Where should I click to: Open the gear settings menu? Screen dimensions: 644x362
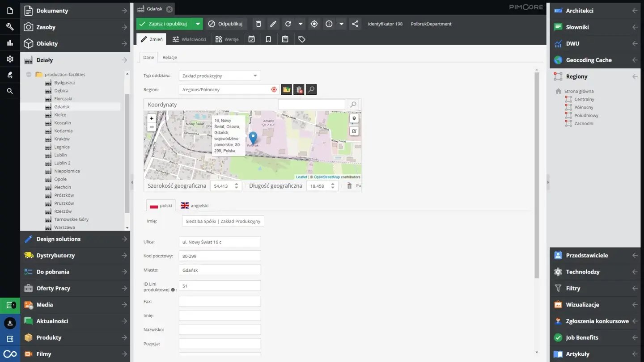(10, 59)
